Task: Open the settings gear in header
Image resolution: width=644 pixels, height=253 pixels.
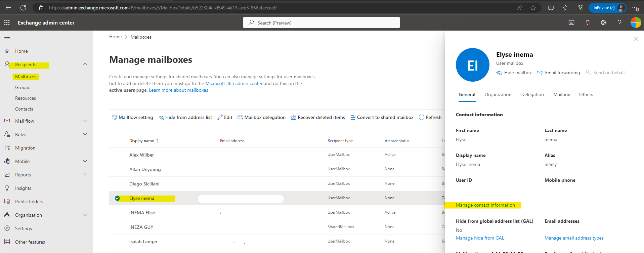Action: (604, 23)
